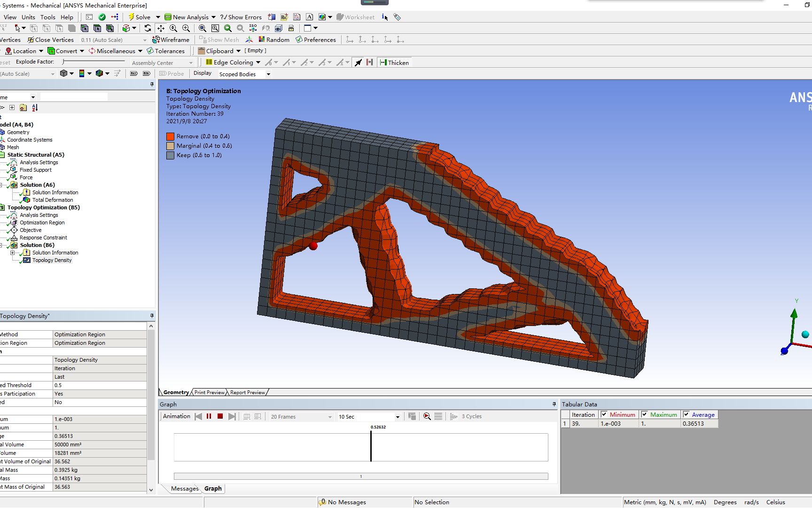Switch to the Messages tab
The height and width of the screenshot is (508, 812).
[x=185, y=489]
